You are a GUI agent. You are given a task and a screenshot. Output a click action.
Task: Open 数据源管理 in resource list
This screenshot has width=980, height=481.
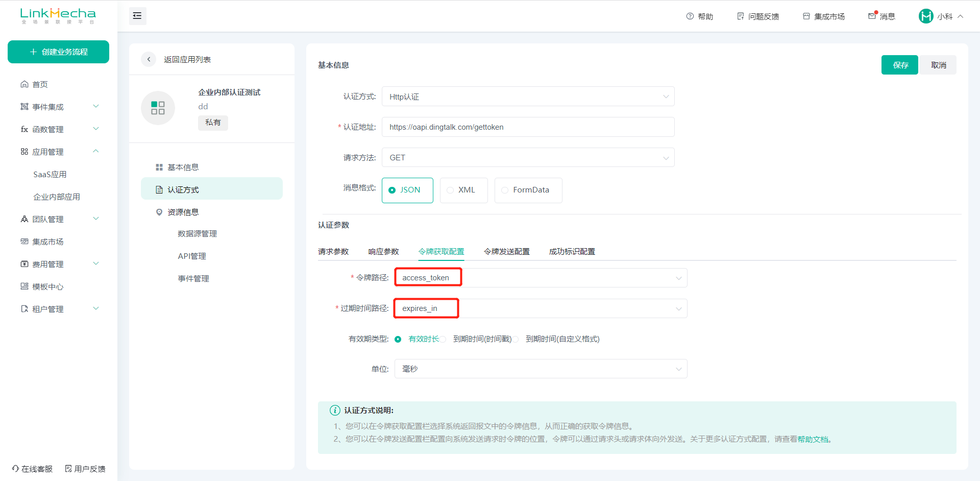pyautogui.click(x=198, y=233)
